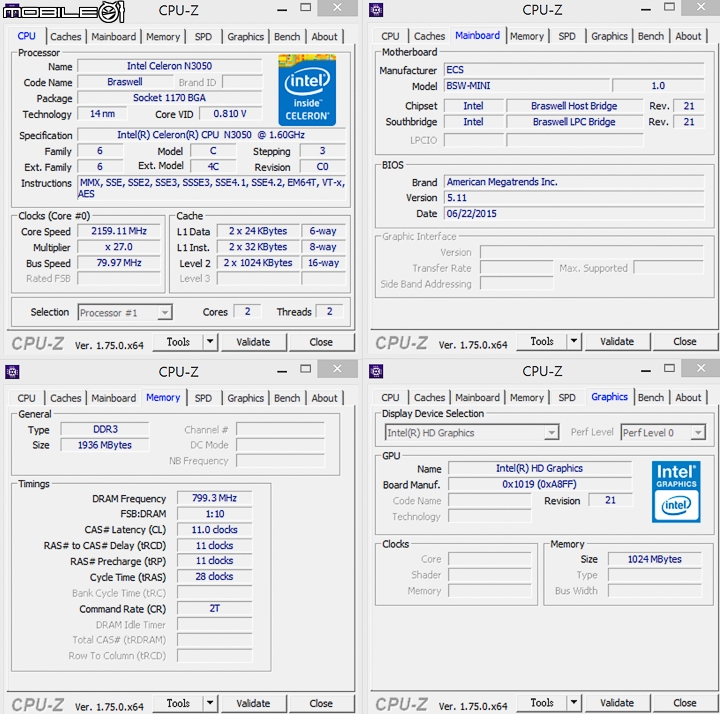Screen dimensions: 720x714
Task: Click the 11.0 clocks CAS latency value
Action: [x=214, y=529]
